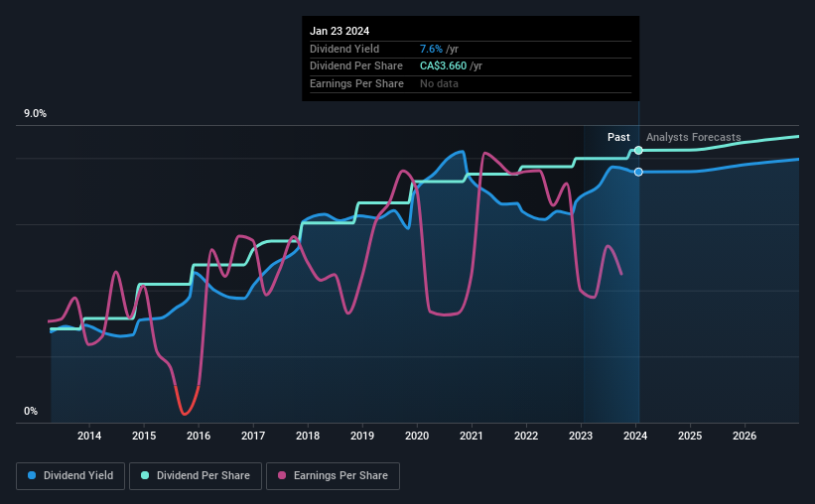Click the 2025 x-axis label

pos(690,436)
